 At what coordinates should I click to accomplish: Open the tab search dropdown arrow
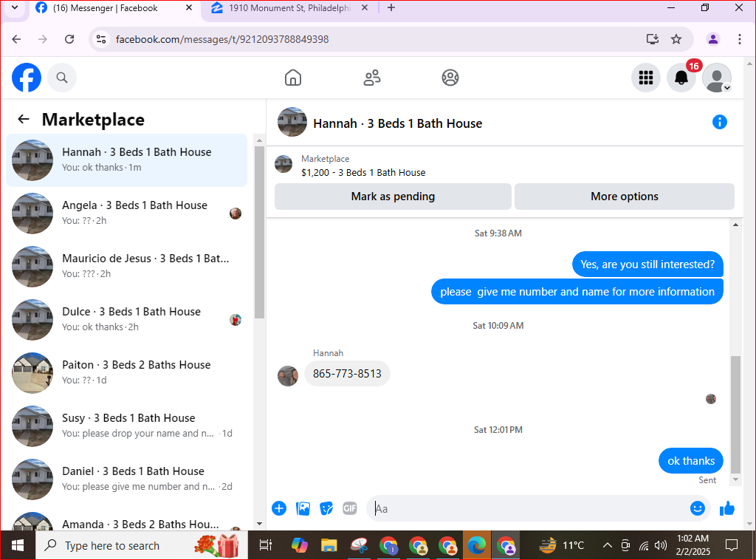(x=15, y=7)
